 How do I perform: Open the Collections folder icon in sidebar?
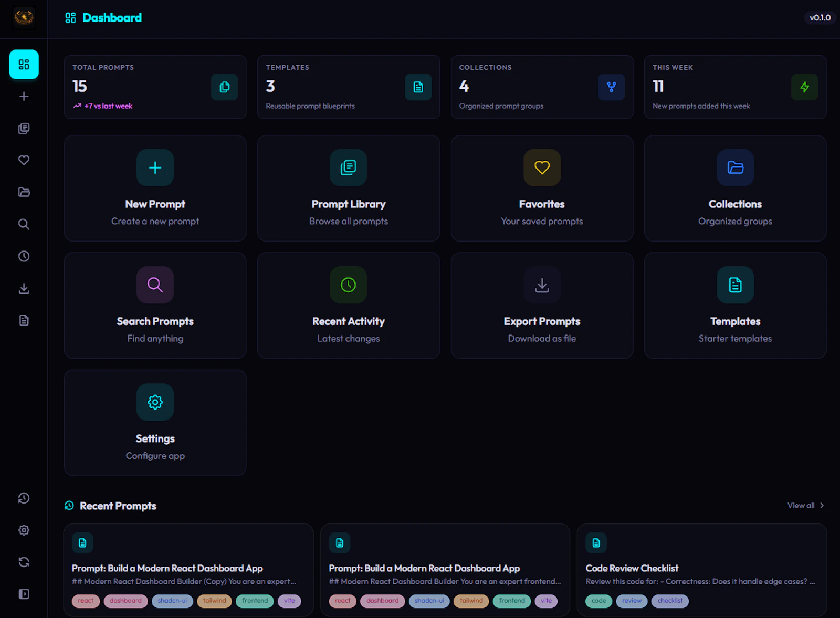[24, 193]
